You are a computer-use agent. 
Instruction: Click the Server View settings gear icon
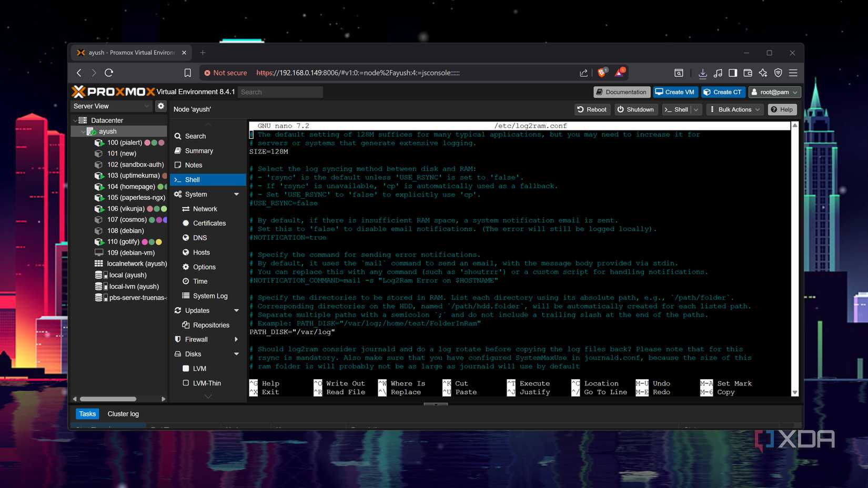(x=161, y=106)
